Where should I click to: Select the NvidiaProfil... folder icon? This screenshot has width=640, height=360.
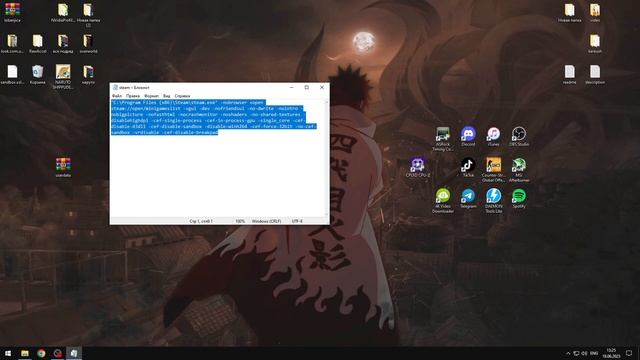[63, 12]
